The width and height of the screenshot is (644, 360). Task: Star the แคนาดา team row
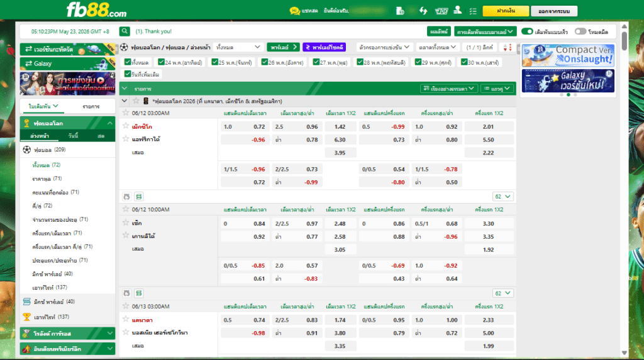[x=126, y=319]
